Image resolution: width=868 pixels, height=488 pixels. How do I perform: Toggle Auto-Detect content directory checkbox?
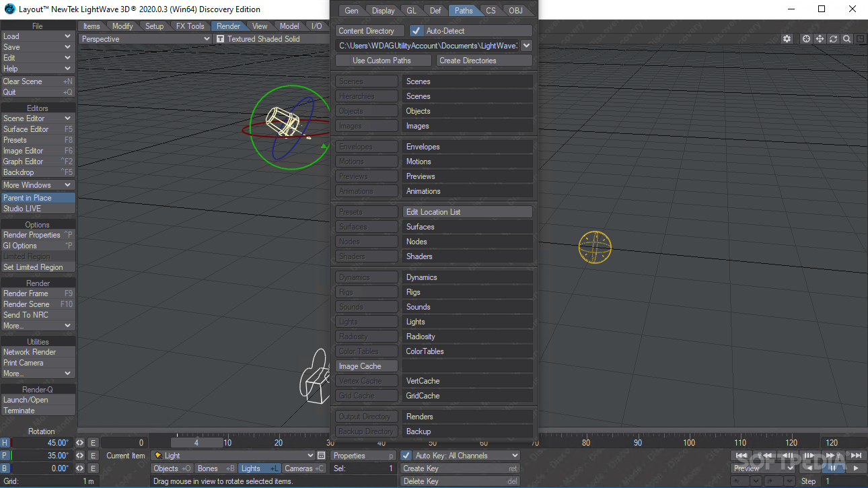coord(416,31)
